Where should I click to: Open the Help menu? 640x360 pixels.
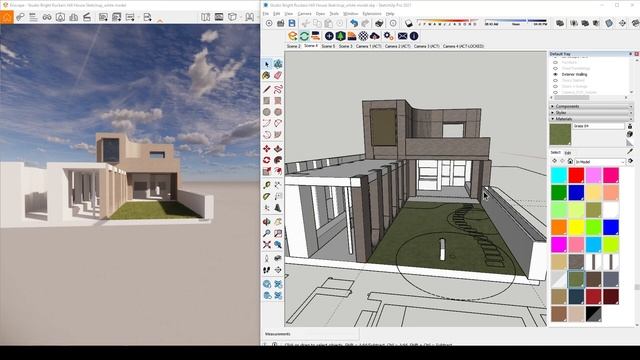point(390,14)
